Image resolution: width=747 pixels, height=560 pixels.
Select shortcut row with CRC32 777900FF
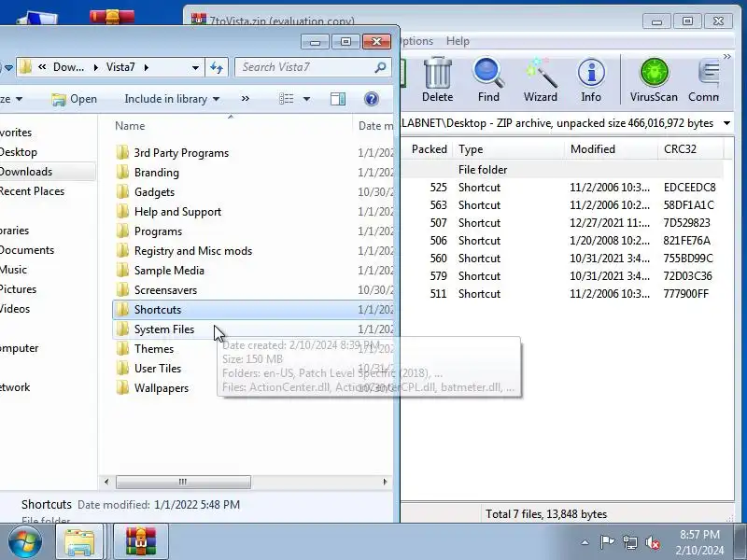(562, 294)
